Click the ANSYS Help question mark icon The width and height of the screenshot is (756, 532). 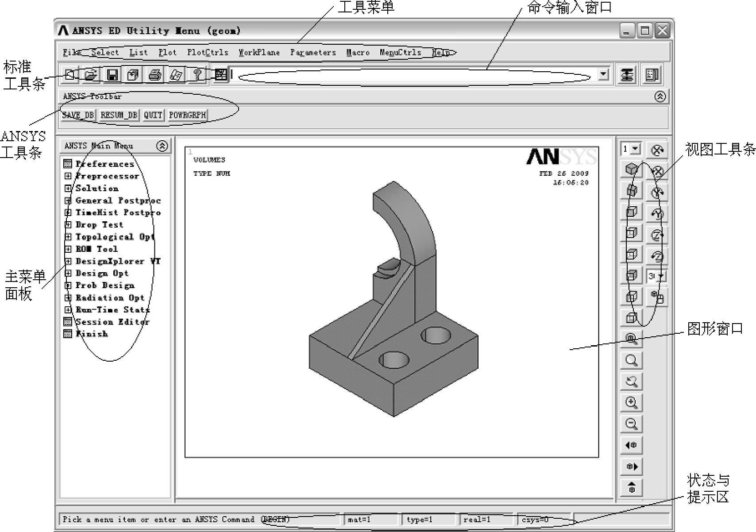click(x=197, y=75)
